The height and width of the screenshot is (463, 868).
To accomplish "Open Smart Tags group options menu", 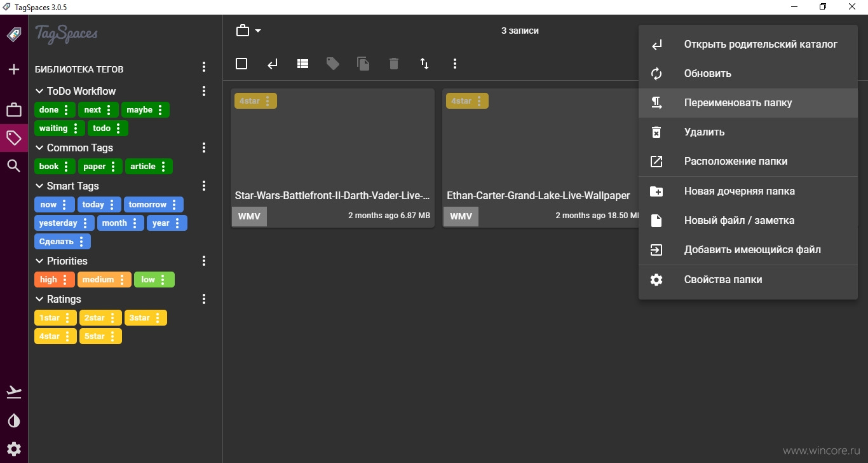I will 204,186.
